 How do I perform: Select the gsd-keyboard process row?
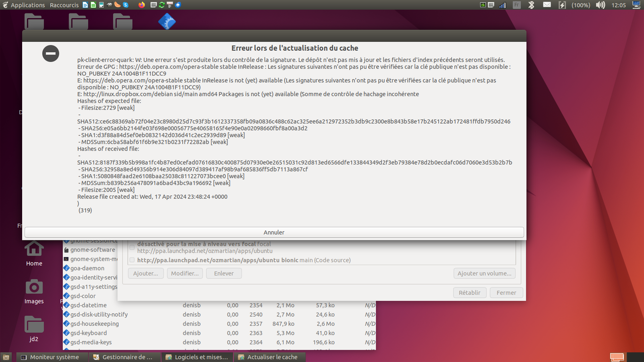219,333
